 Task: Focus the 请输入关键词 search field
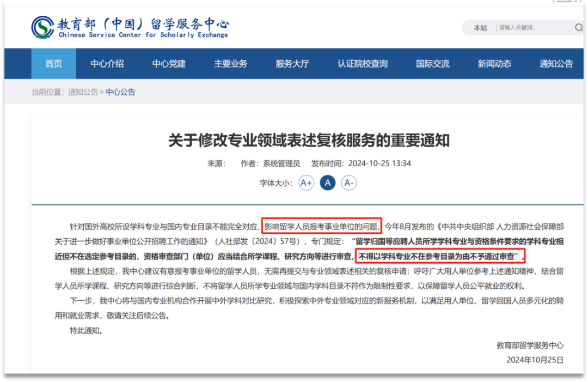coord(531,28)
